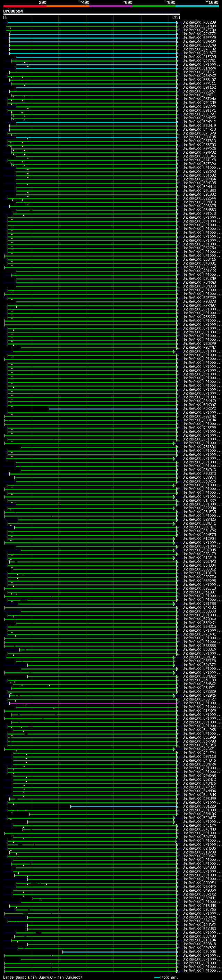Click the UniRef100_C3YD43 label
Screen dimensions: 222x980
(x=199, y=470)
